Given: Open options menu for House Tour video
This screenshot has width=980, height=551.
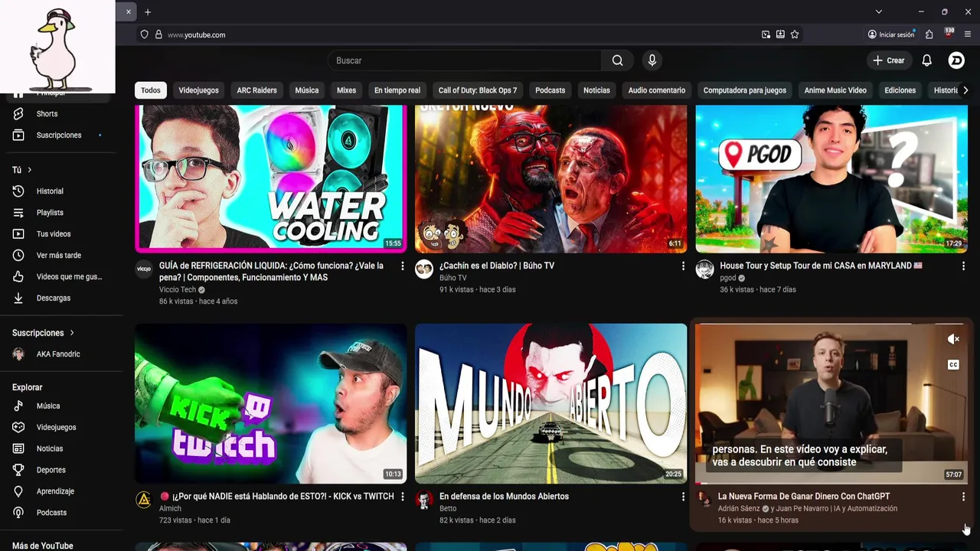Looking at the screenshot, I should click(x=963, y=266).
